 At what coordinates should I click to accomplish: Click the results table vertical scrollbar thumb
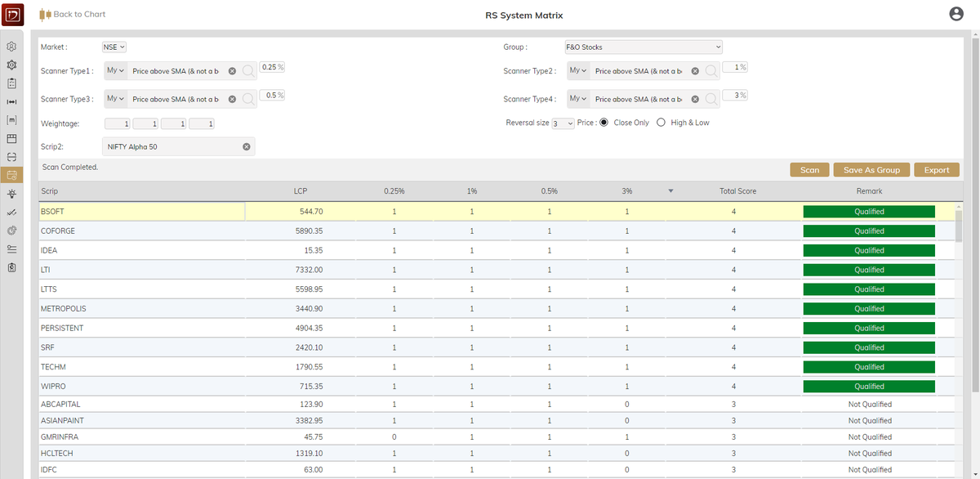pos(960,225)
